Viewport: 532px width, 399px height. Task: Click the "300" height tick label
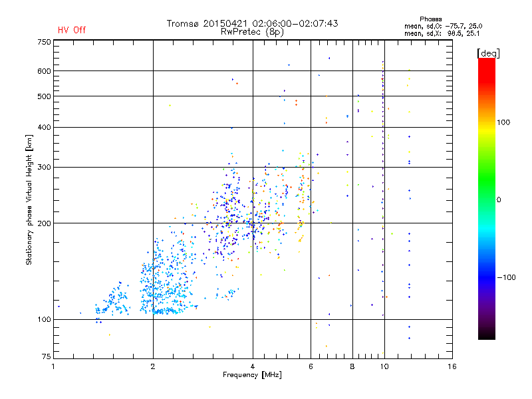tap(44, 167)
